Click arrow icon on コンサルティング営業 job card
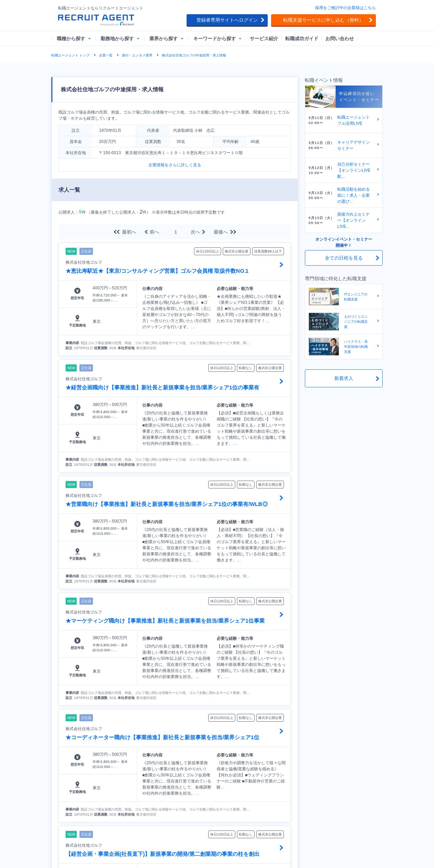This screenshot has height=868, width=434. (x=281, y=265)
